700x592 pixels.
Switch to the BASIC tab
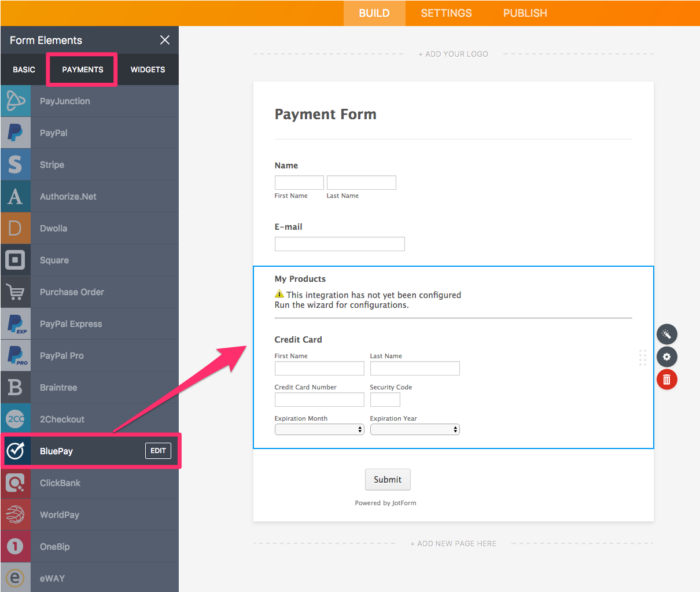(x=24, y=70)
